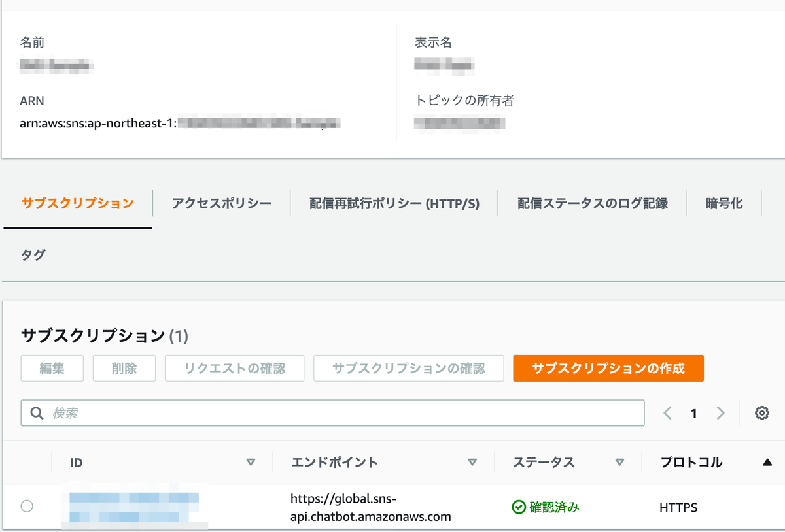The width and height of the screenshot is (785, 532).
Task: Focus the 検索 search field
Action: [333, 413]
